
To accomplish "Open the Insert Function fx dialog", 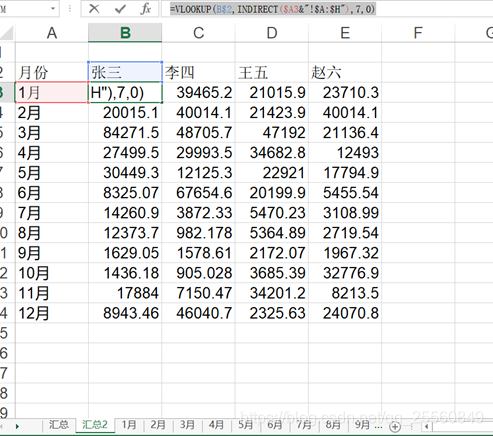I will click(x=146, y=9).
